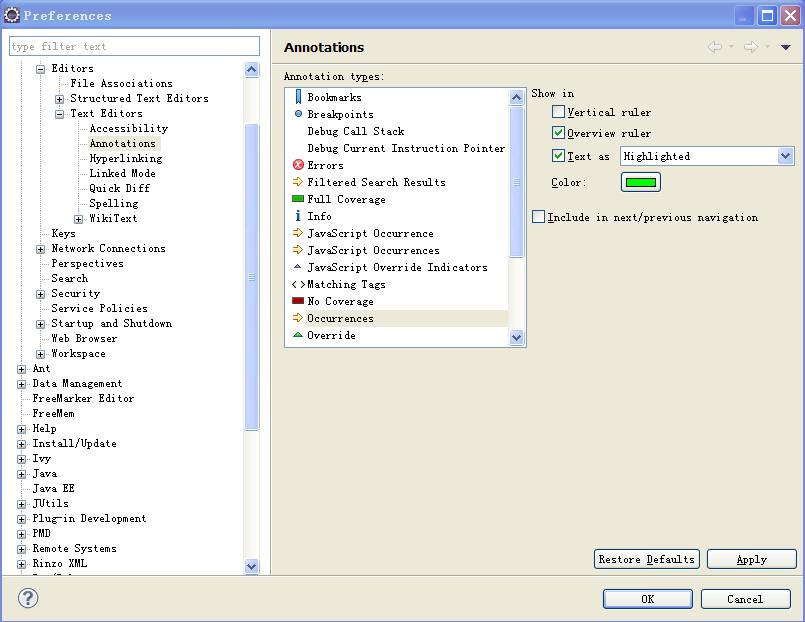Click the red Errors icon

tap(298, 165)
